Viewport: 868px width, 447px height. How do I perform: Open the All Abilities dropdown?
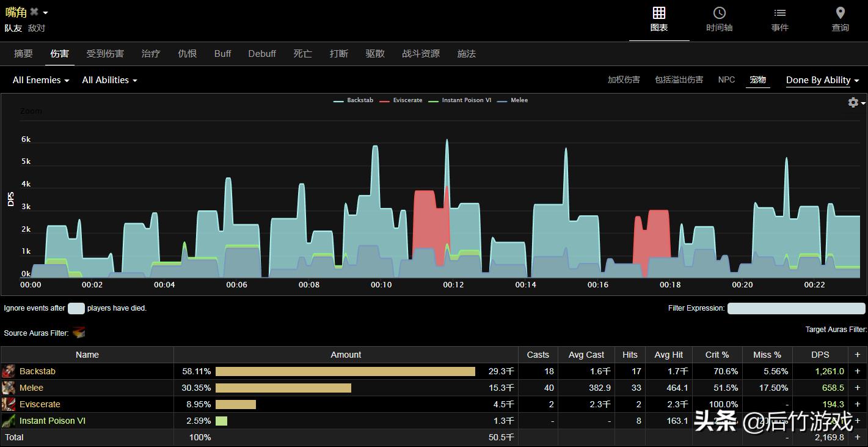point(109,80)
